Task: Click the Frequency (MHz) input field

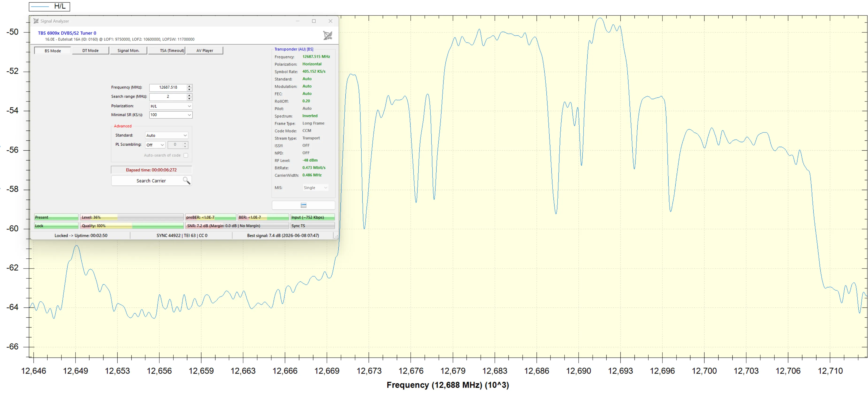Action: pyautogui.click(x=168, y=87)
